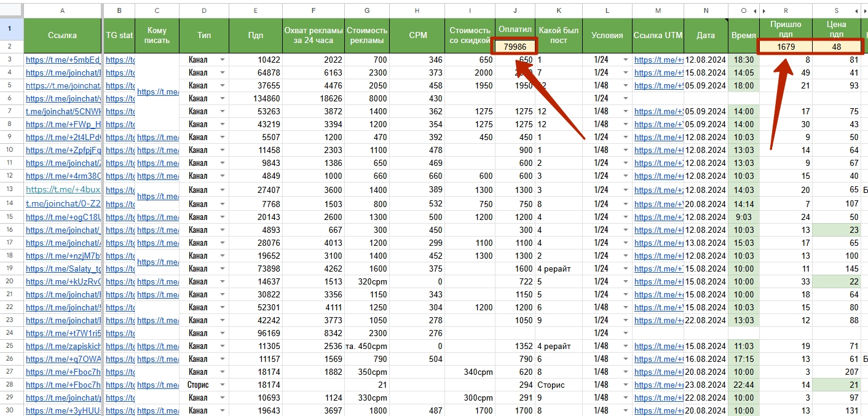Open the Условия dropdown in row 5

click(x=626, y=85)
